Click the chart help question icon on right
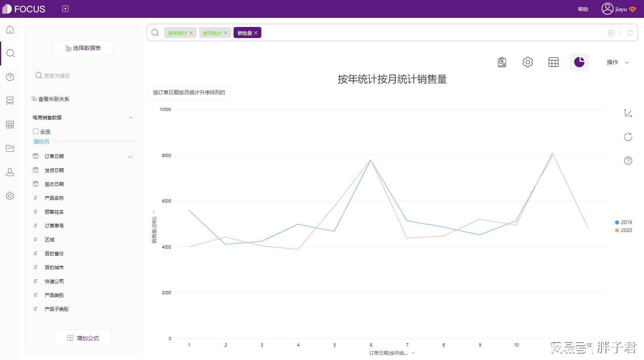 pos(628,161)
